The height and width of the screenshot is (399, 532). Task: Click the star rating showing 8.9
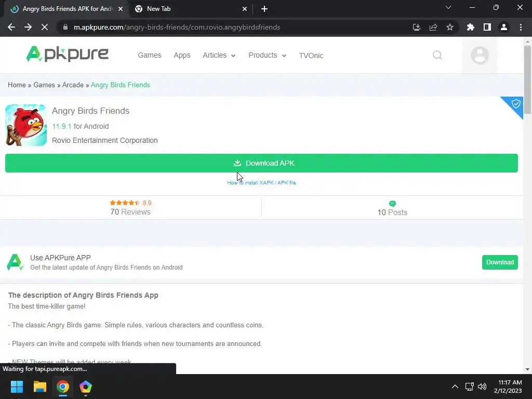coord(130,203)
